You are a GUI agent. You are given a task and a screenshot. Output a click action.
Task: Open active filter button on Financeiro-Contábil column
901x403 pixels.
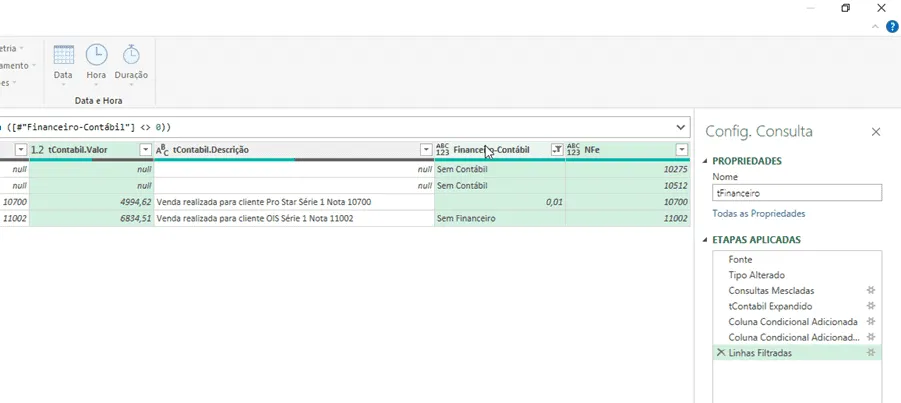557,150
